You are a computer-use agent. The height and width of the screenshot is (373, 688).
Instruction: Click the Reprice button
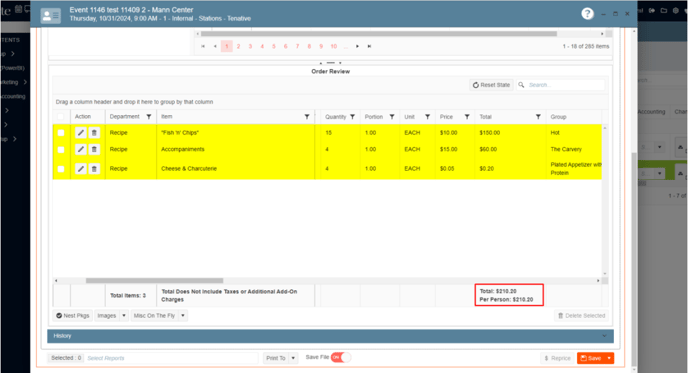click(x=557, y=358)
